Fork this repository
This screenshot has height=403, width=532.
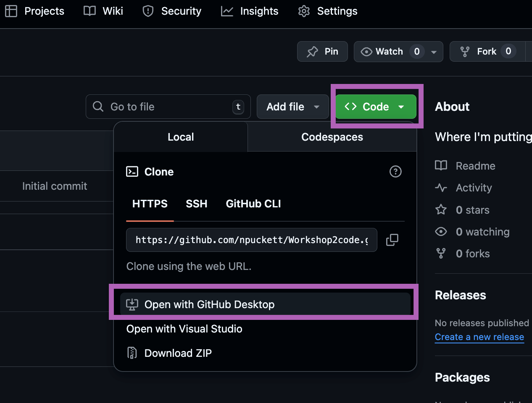click(487, 52)
